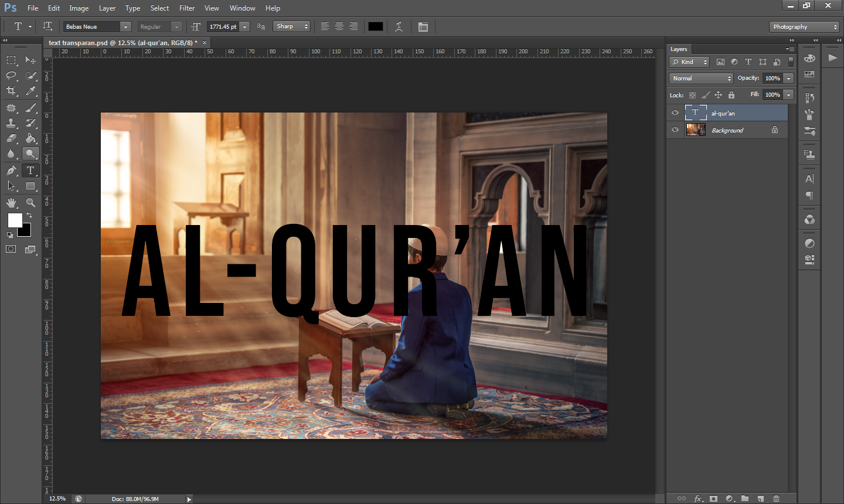Delete layer using the trash icon
The width and height of the screenshot is (844, 504).
click(776, 499)
